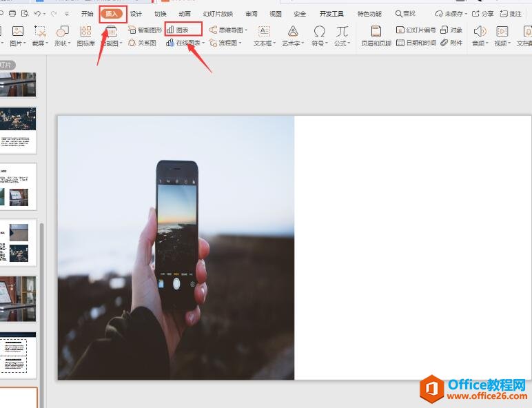Click the slide panel vertical scrollbar
Image resolution: width=532 pixels, height=408 pixels.
click(42, 315)
